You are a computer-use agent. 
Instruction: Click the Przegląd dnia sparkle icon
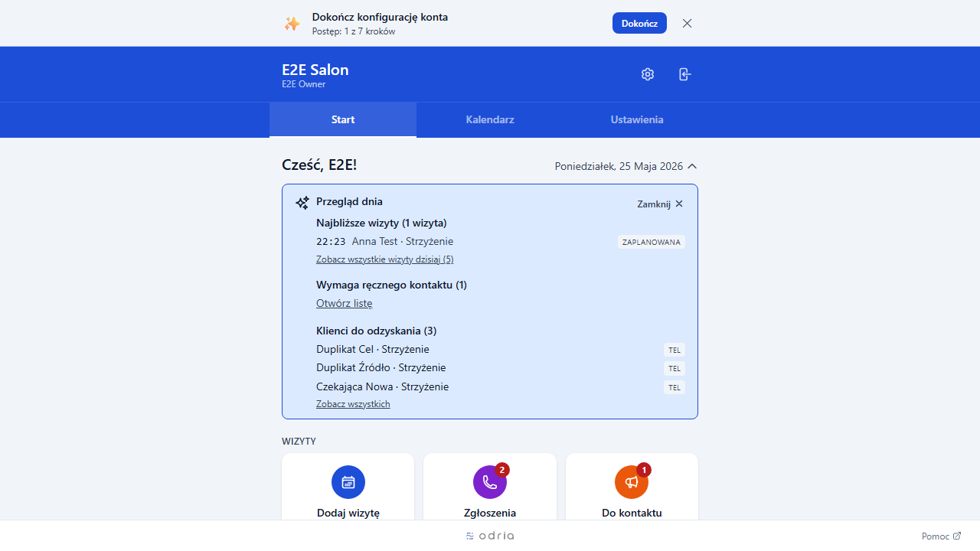click(x=302, y=203)
